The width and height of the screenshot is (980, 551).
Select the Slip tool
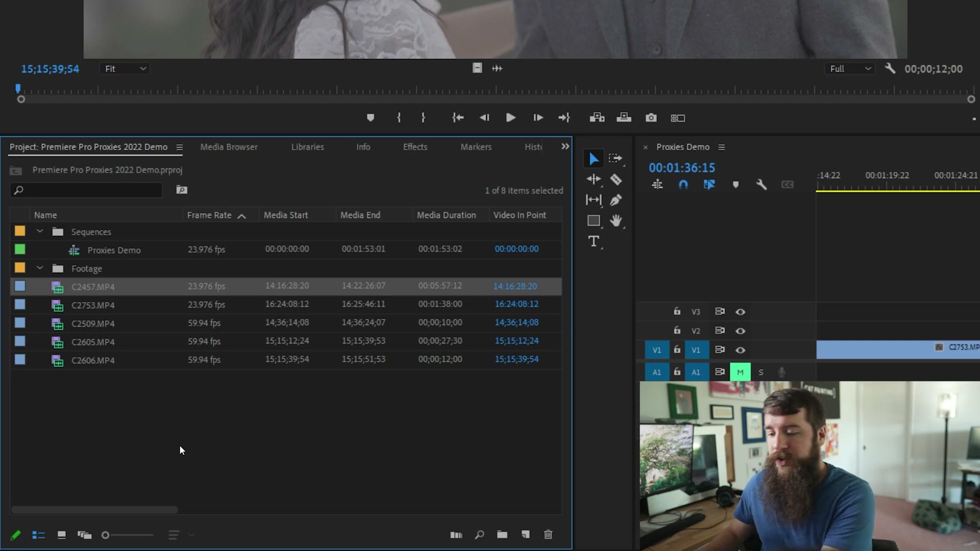[594, 200]
